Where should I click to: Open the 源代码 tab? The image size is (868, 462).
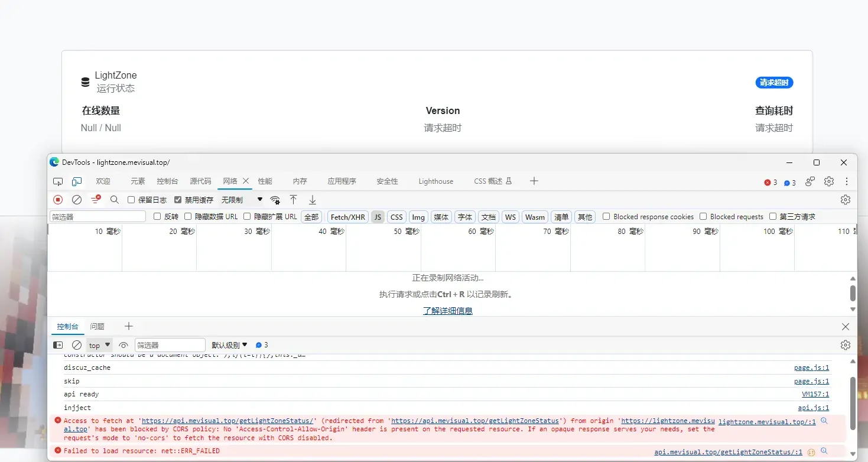point(200,181)
